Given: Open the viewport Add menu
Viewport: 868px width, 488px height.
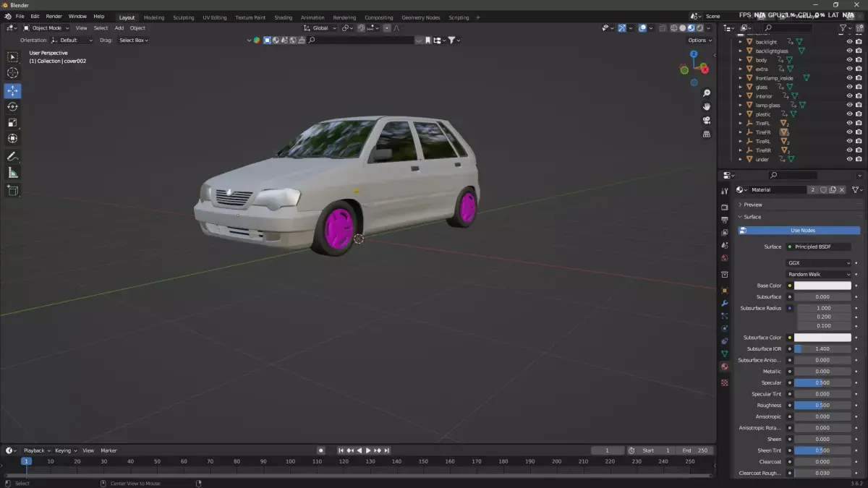Looking at the screenshot, I should 119,28.
